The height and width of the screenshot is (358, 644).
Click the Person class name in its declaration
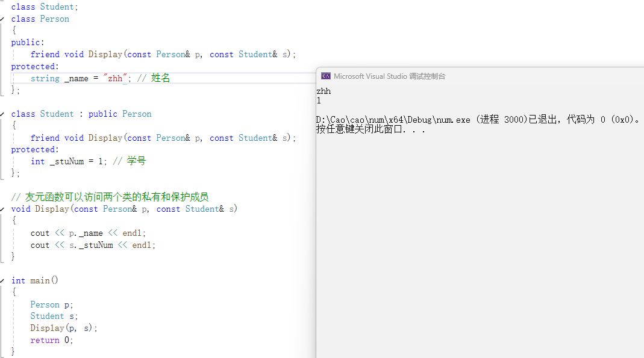pyautogui.click(x=55, y=19)
